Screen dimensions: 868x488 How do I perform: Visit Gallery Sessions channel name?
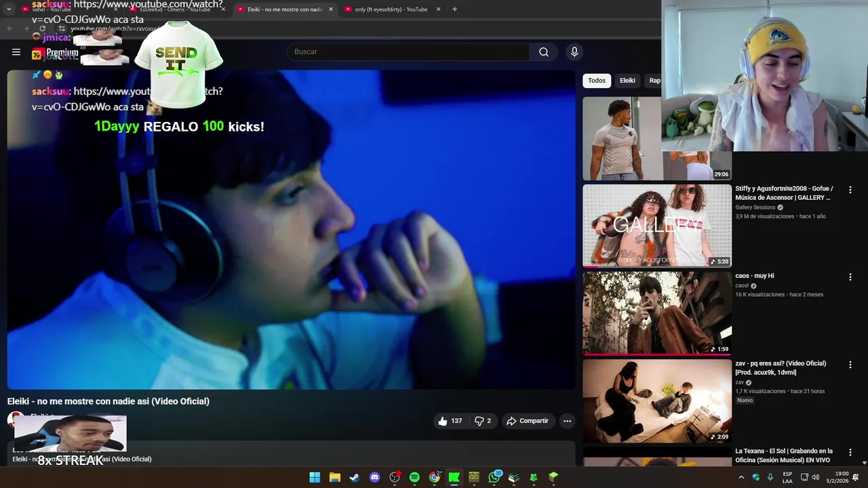click(755, 207)
